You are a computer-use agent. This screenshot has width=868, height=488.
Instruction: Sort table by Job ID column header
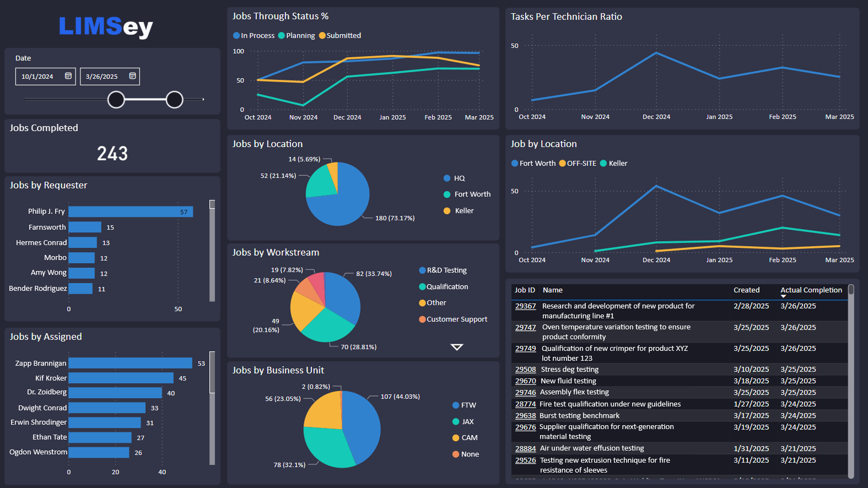click(525, 290)
